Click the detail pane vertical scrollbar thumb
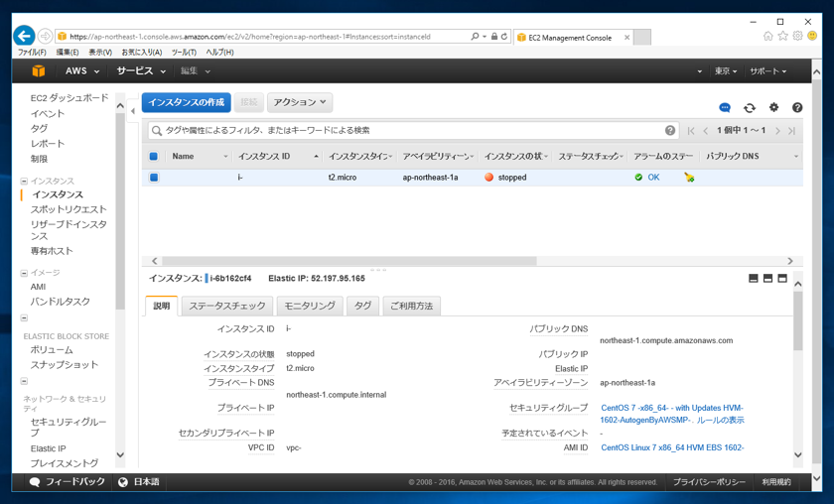This screenshot has height=504, width=834. click(798, 320)
